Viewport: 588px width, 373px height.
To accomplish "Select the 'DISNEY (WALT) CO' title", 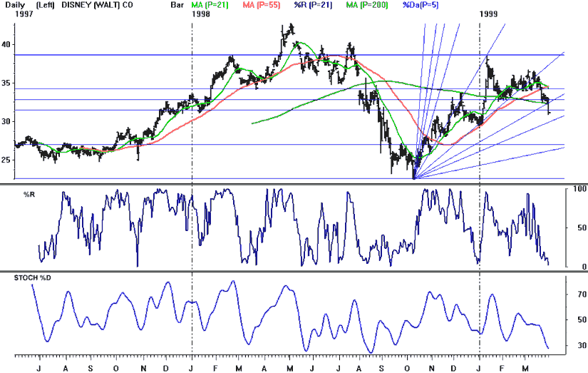I will click(97, 5).
